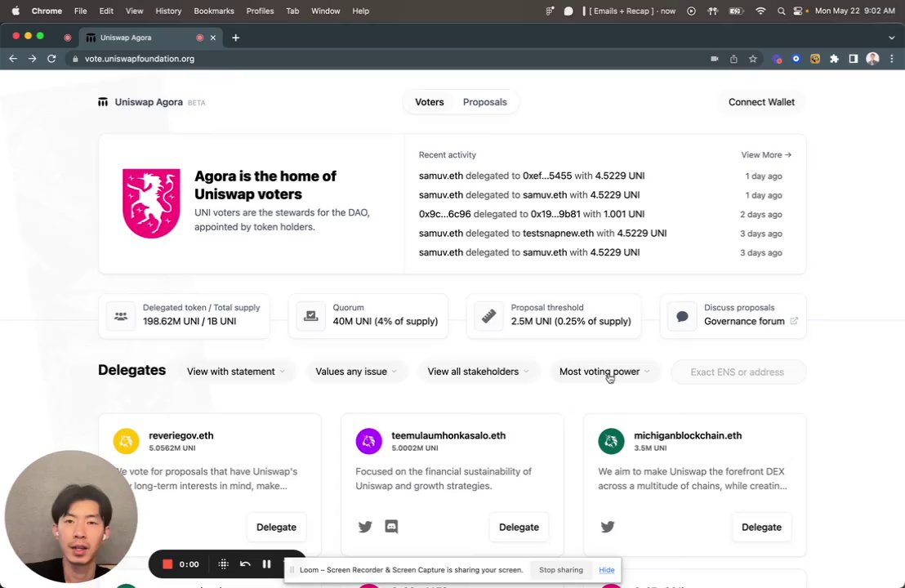Click the camera icon in the address bar
905x588 pixels.
pos(715,59)
